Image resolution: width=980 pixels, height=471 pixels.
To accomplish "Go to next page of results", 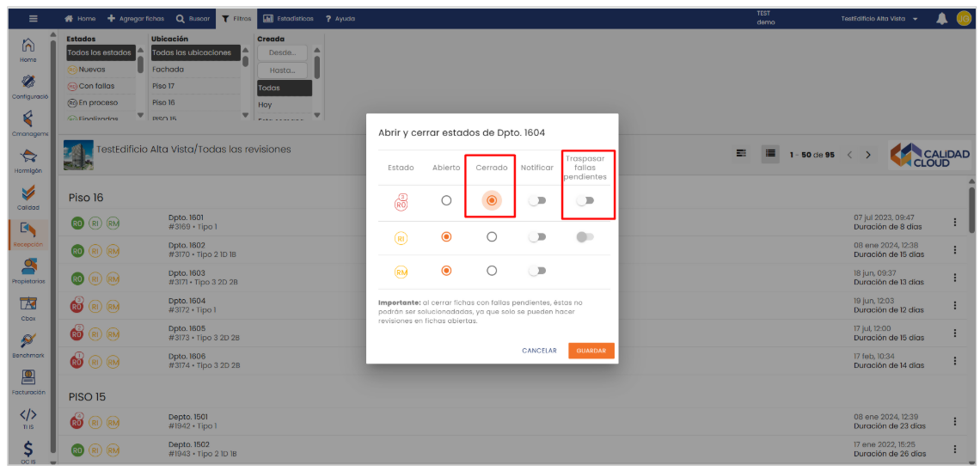I will (x=868, y=155).
